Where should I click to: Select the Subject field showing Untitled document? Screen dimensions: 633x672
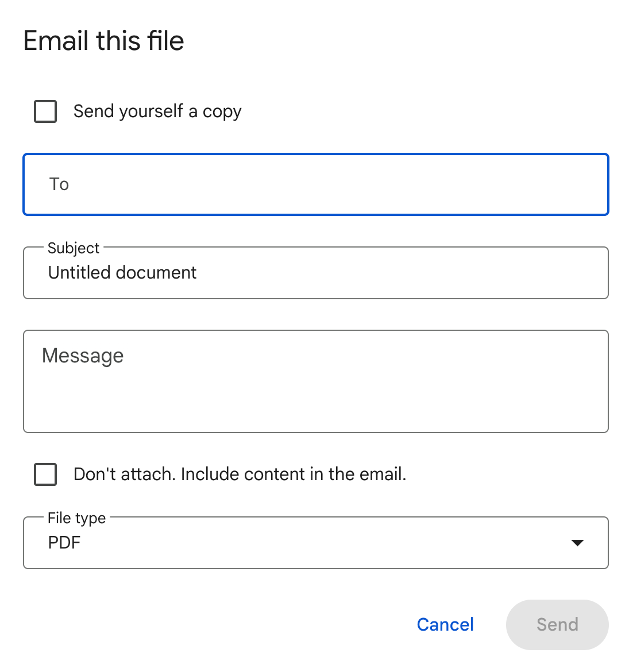point(316,273)
